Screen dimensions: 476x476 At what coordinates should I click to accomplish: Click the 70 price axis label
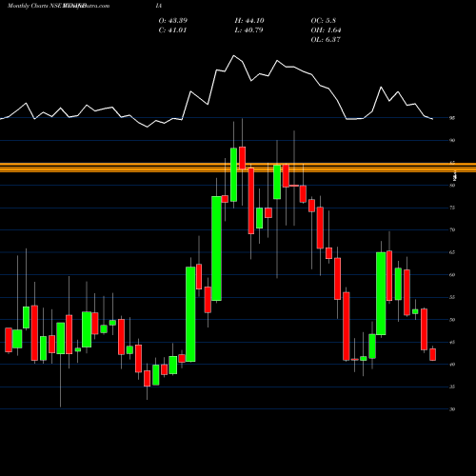[452, 229]
